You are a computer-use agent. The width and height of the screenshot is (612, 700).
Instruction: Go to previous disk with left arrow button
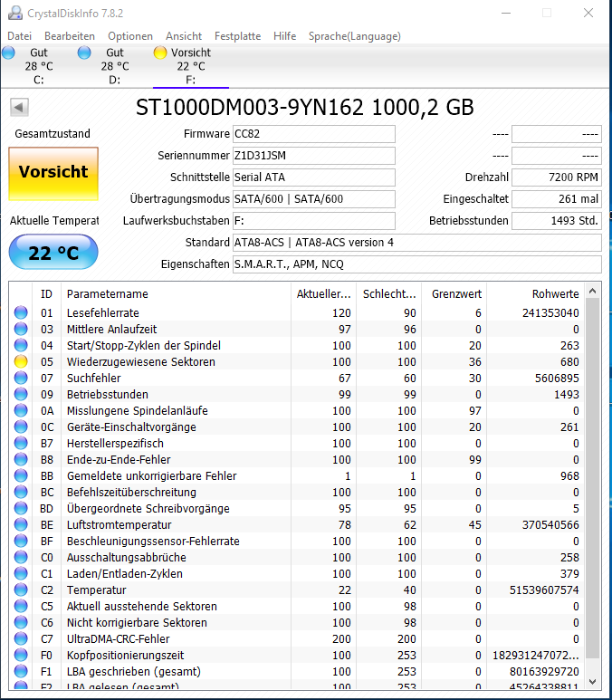click(x=19, y=107)
